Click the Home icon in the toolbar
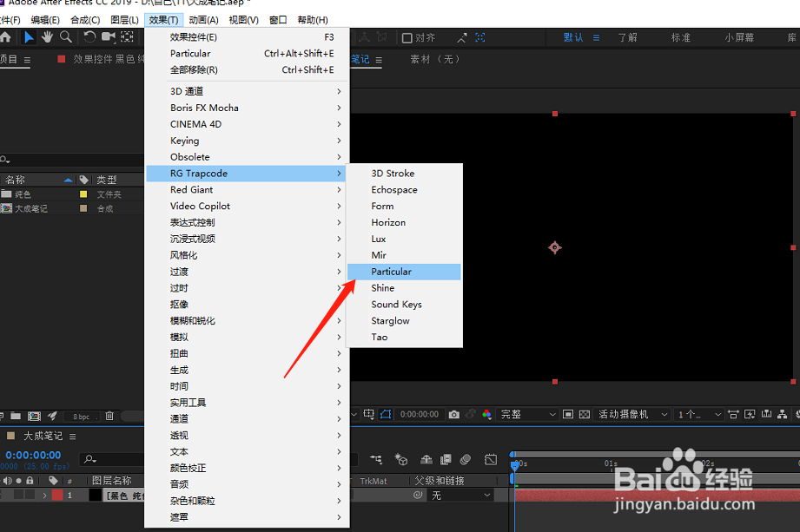Image resolution: width=800 pixels, height=532 pixels. (5, 37)
